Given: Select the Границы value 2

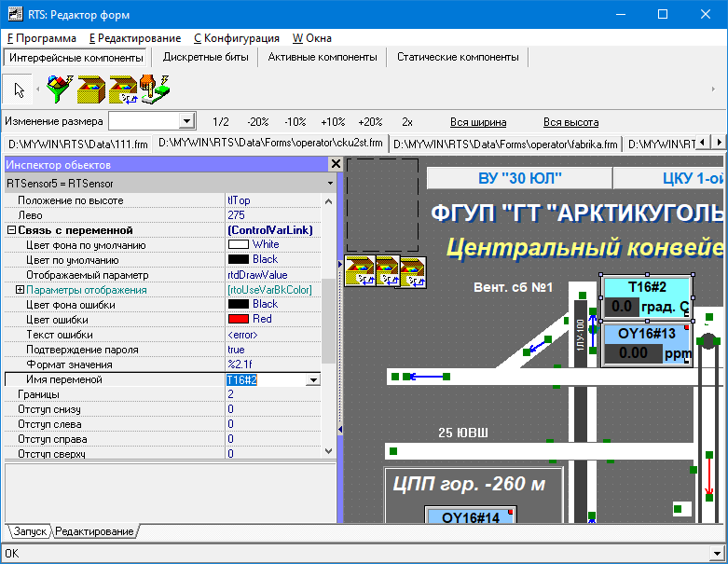Looking at the screenshot, I should [x=273, y=394].
